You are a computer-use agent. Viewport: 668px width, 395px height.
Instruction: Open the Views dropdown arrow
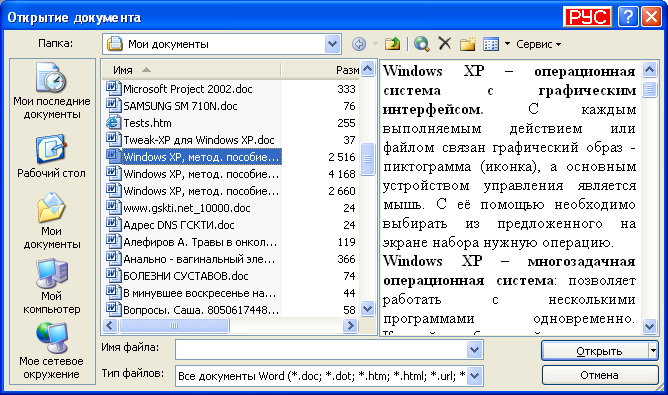pos(507,44)
